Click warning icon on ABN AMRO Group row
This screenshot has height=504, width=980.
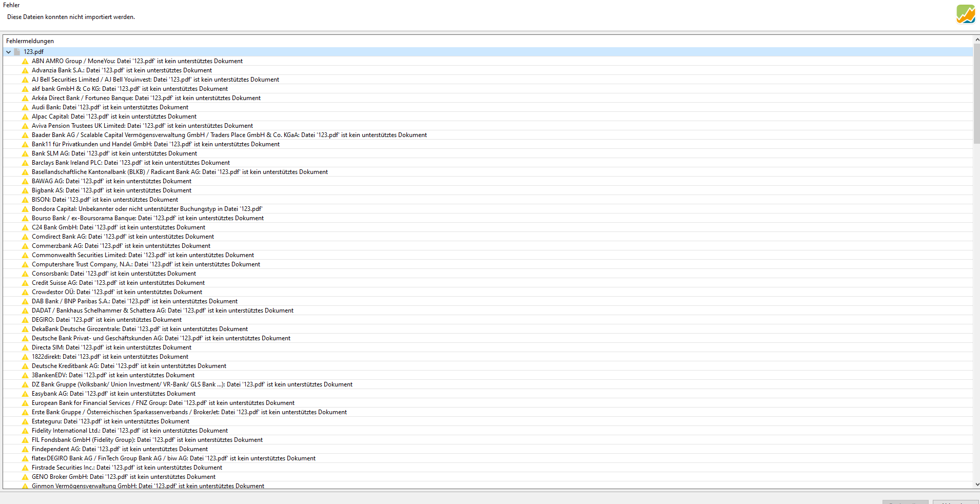coord(25,61)
